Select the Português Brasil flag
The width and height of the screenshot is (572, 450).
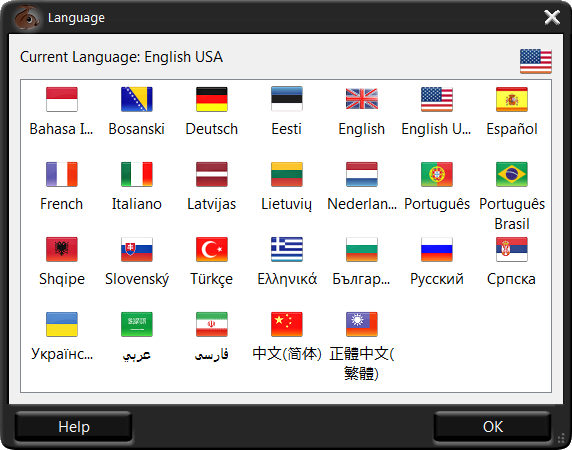pos(512,174)
